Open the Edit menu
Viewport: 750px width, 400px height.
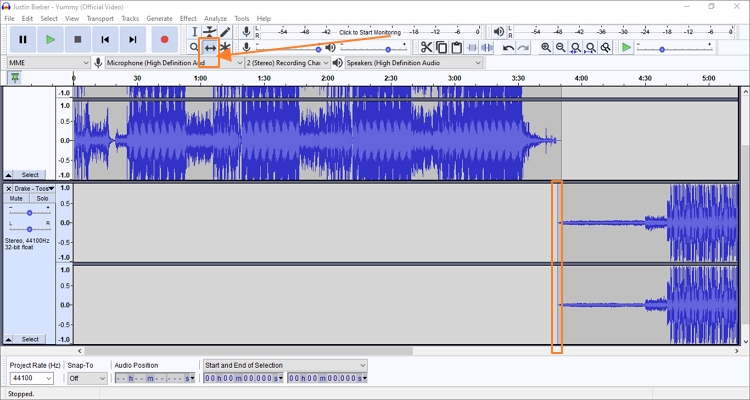[27, 18]
